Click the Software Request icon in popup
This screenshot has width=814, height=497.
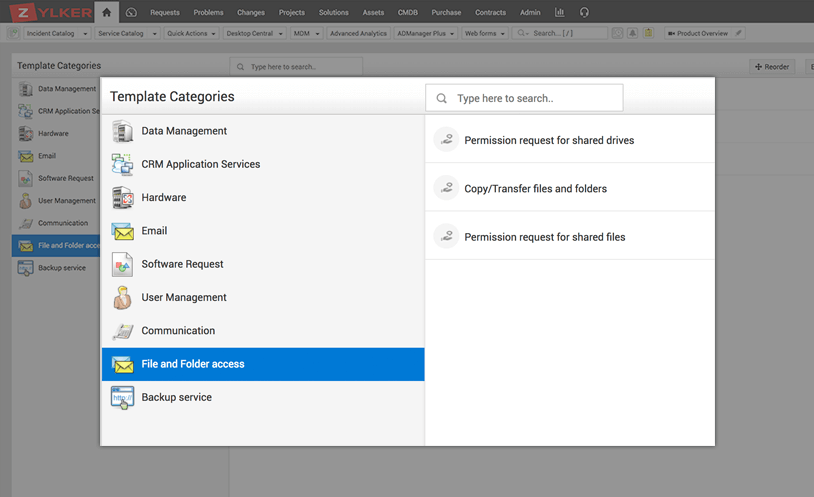point(122,264)
